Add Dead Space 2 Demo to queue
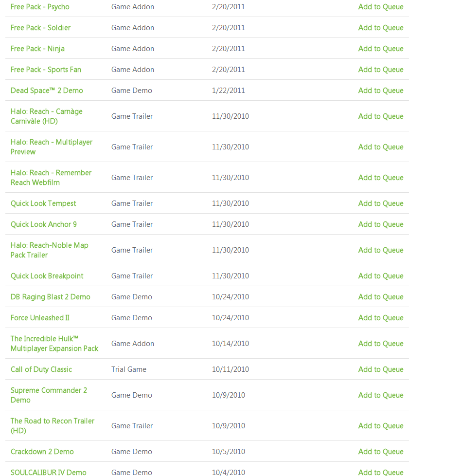Screen dimensions: 461x476 tap(381, 91)
